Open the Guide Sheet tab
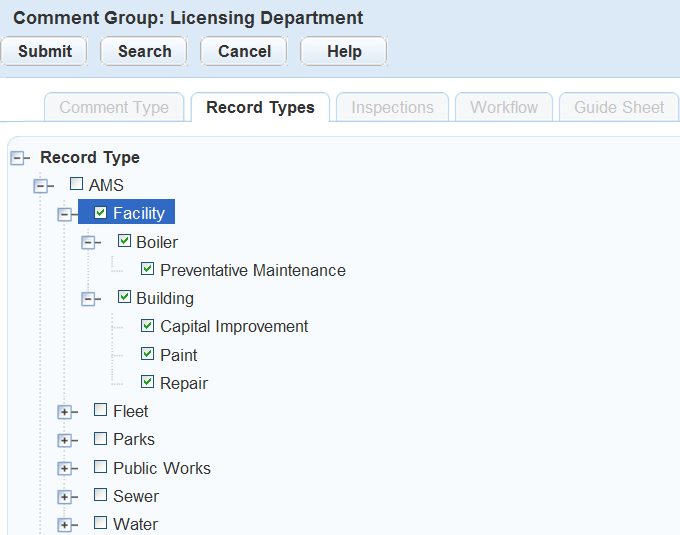 point(618,108)
